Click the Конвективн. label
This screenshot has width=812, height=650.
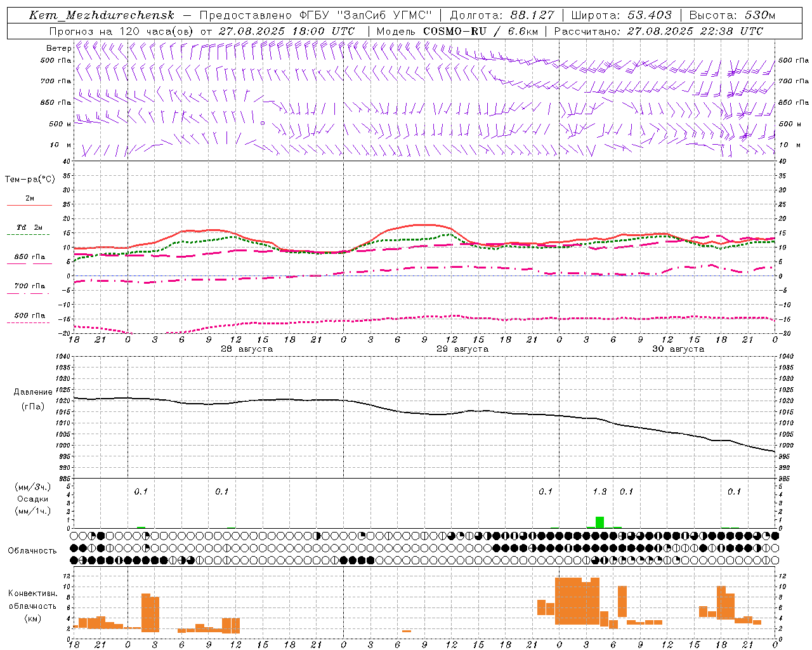click(33, 594)
